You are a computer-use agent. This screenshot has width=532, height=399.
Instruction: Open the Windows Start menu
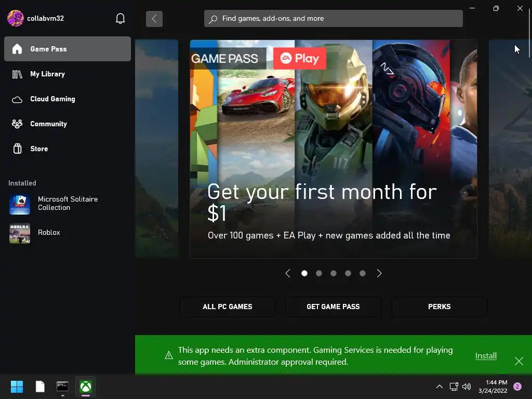point(17,387)
